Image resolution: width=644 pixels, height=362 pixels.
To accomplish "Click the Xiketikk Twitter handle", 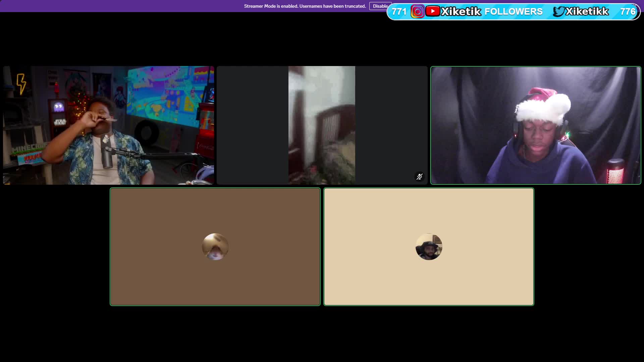I will [587, 11].
